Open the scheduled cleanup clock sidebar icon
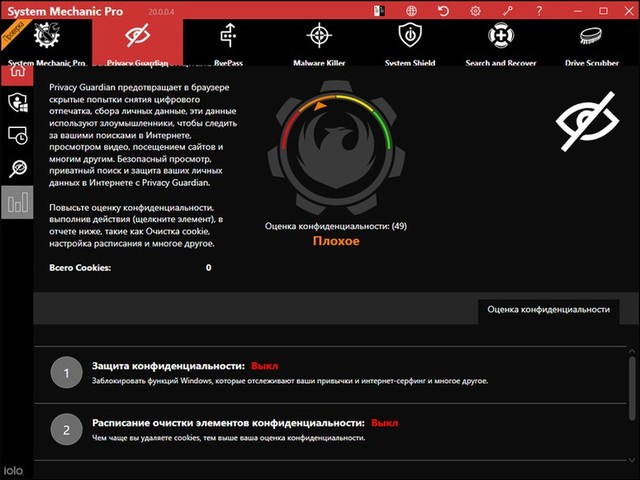The width and height of the screenshot is (640, 480). tap(16, 135)
